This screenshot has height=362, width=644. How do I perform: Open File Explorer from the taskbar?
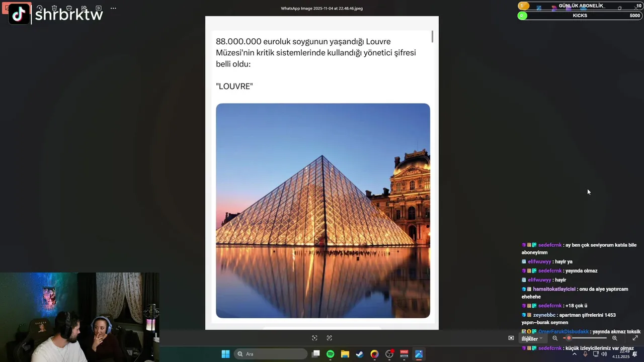pos(345,354)
